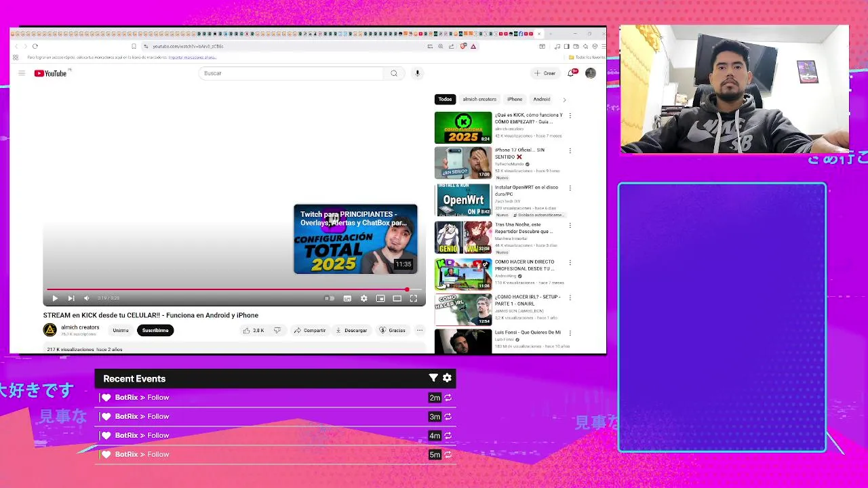Viewport: 868px width, 488px height.
Task: Select the Todos filter chip
Action: tap(445, 100)
